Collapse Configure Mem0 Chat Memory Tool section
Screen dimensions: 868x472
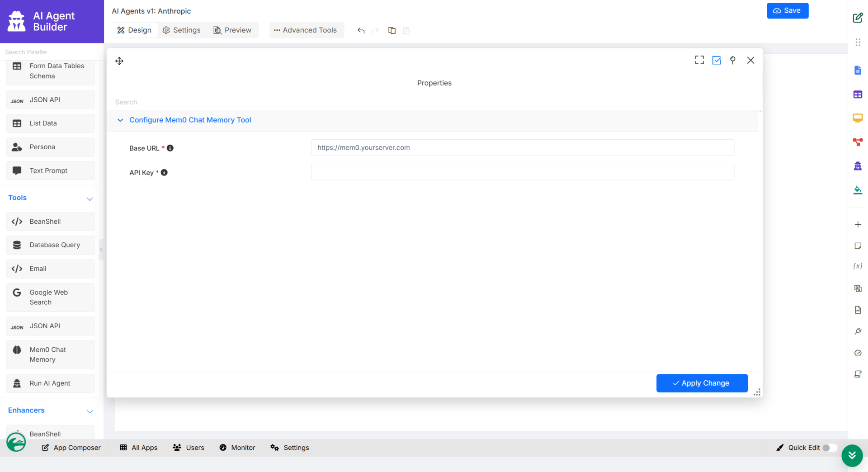point(120,120)
